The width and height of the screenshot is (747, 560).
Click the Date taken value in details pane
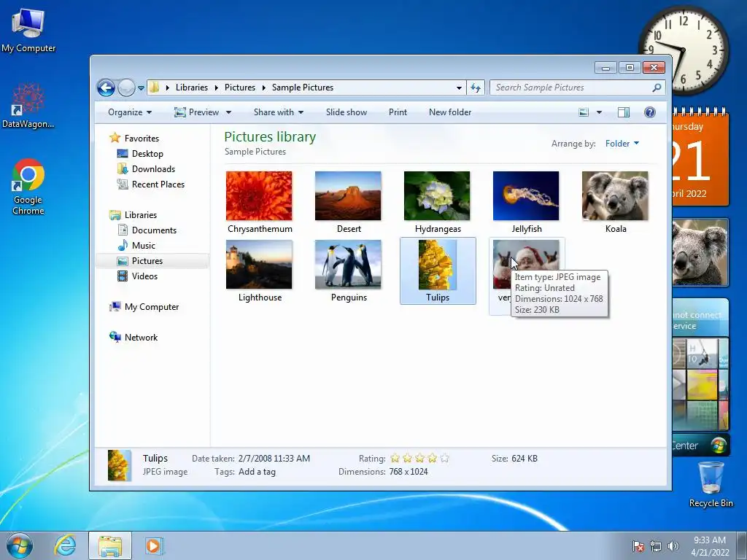coord(274,459)
